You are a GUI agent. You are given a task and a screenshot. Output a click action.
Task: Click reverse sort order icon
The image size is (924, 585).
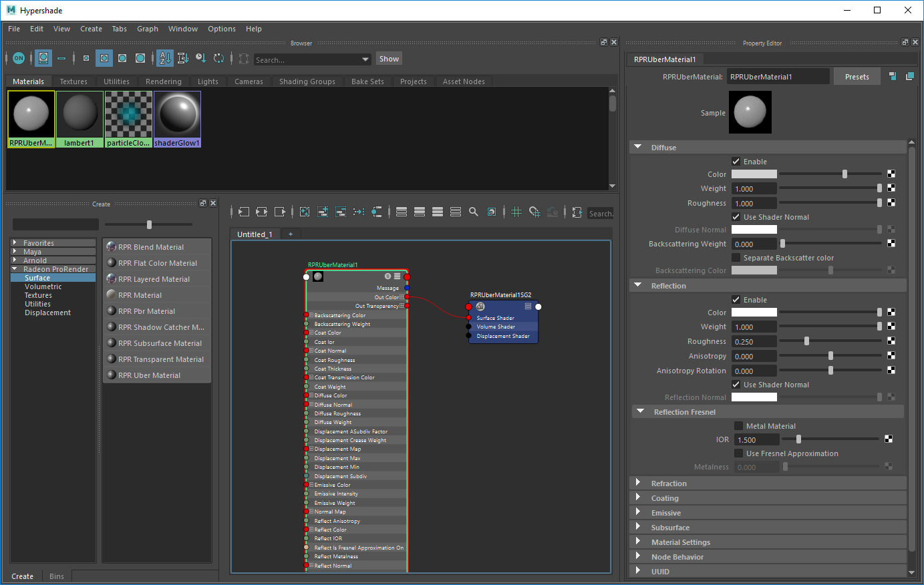click(218, 58)
